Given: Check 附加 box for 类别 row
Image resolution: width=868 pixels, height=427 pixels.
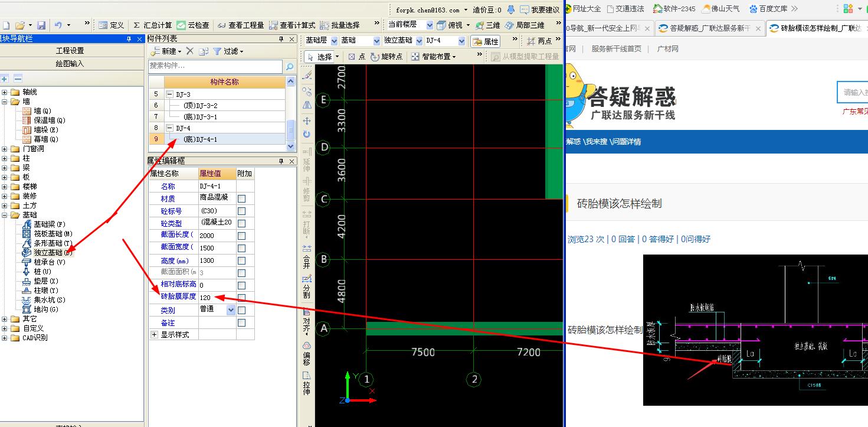Looking at the screenshot, I should pyautogui.click(x=241, y=310).
